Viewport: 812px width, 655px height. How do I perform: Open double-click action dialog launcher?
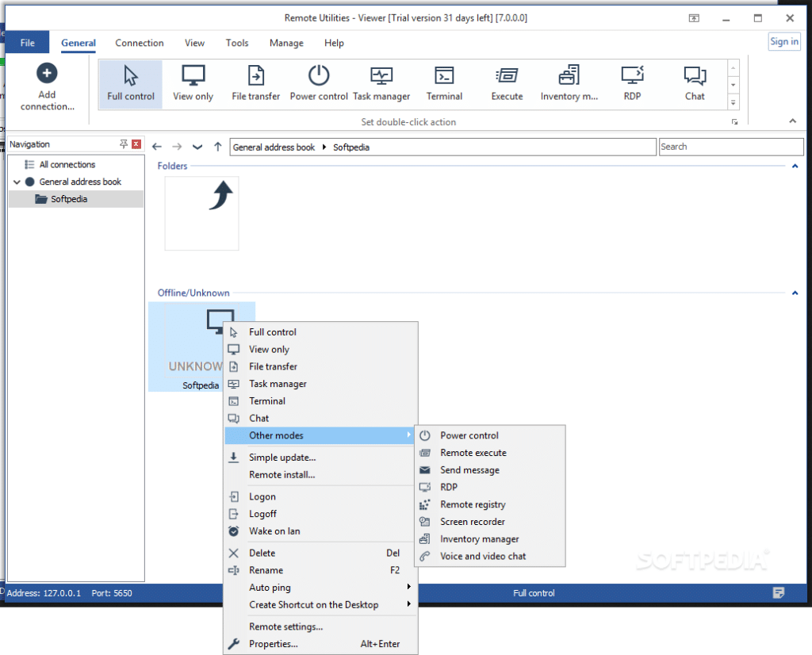[734, 121]
